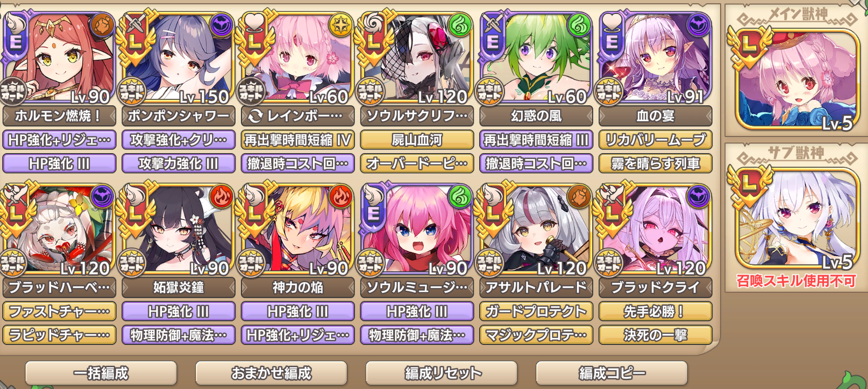Click earth element icon on ホルモン燃焼 character
Viewport: 868px width, 389px height.
(x=102, y=25)
